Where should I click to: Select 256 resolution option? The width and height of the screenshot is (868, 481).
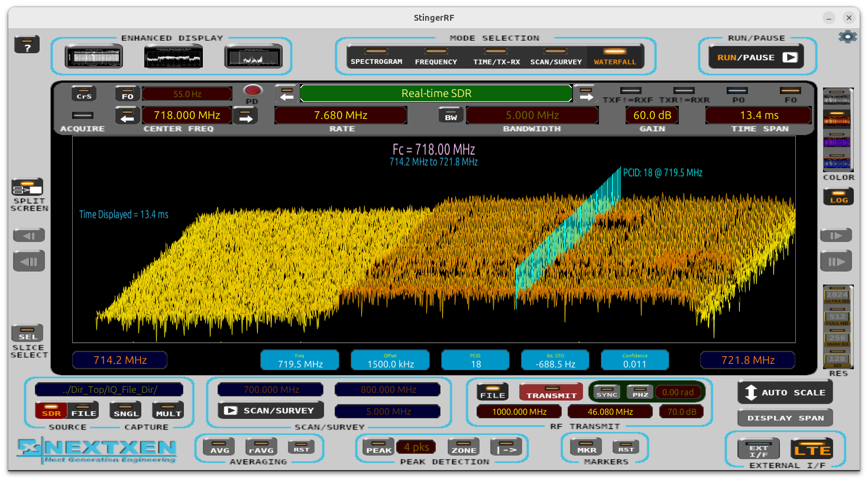[837, 338]
